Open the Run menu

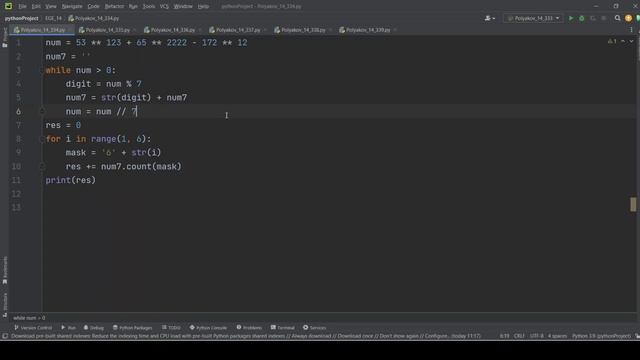tap(133, 6)
